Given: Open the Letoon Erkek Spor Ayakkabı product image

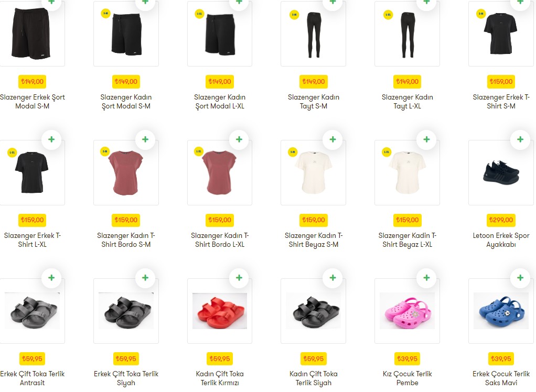Looking at the screenshot, I should [501, 173].
